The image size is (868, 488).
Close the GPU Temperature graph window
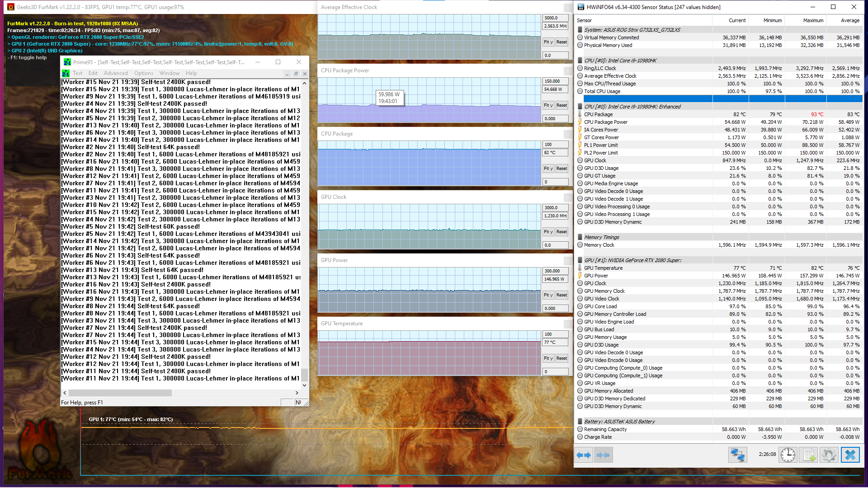[568, 324]
